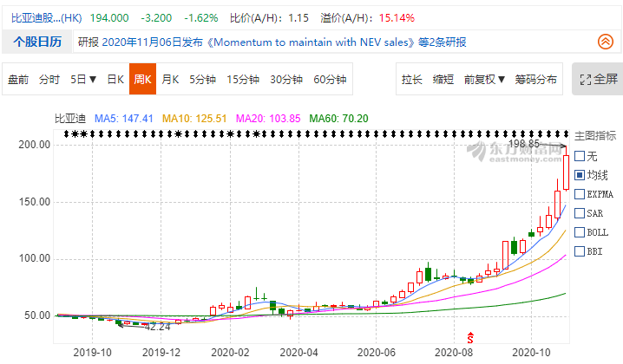Click the 42.24 low price label
The height and width of the screenshot is (364, 623).
(x=157, y=327)
